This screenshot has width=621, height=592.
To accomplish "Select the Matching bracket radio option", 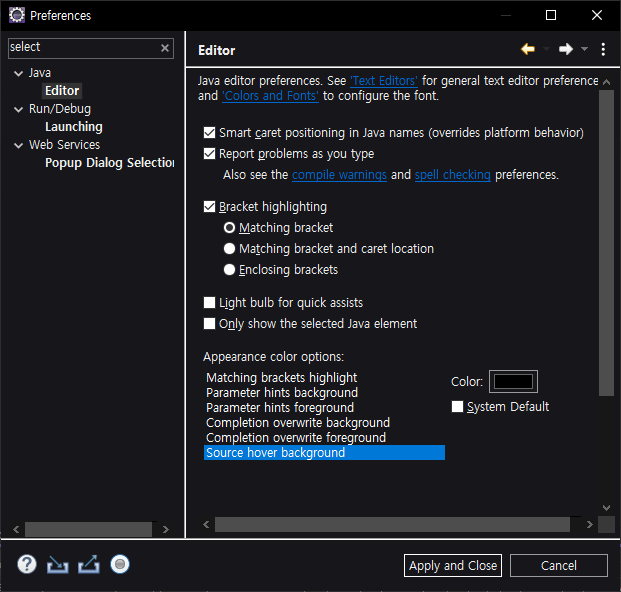I will [x=229, y=228].
